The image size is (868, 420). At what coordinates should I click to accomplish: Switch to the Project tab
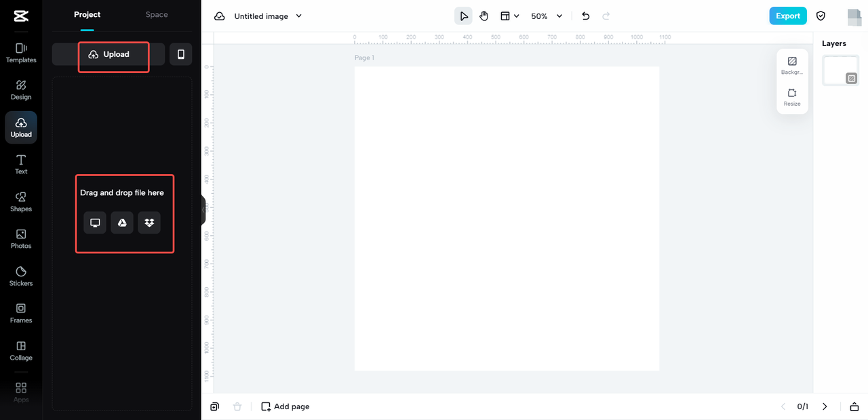tap(87, 15)
